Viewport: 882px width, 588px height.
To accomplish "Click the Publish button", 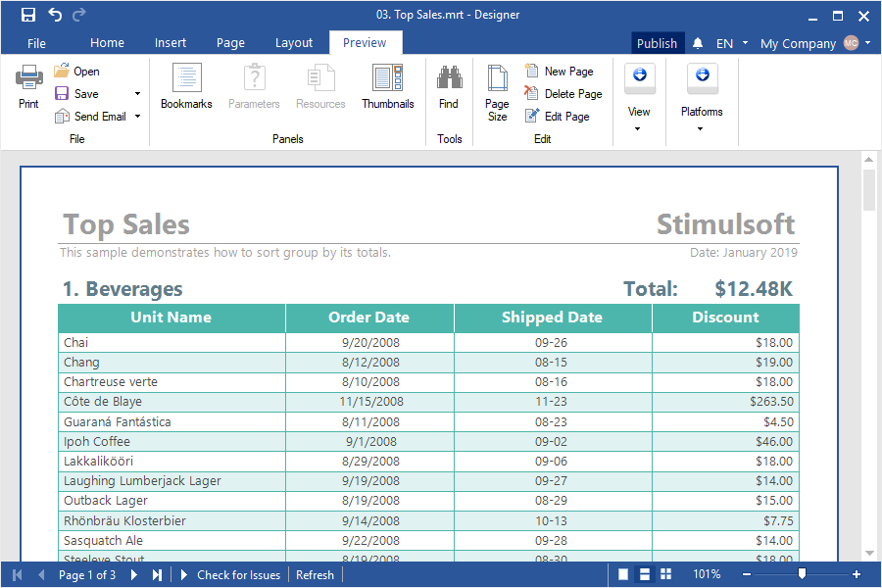I will [x=657, y=43].
